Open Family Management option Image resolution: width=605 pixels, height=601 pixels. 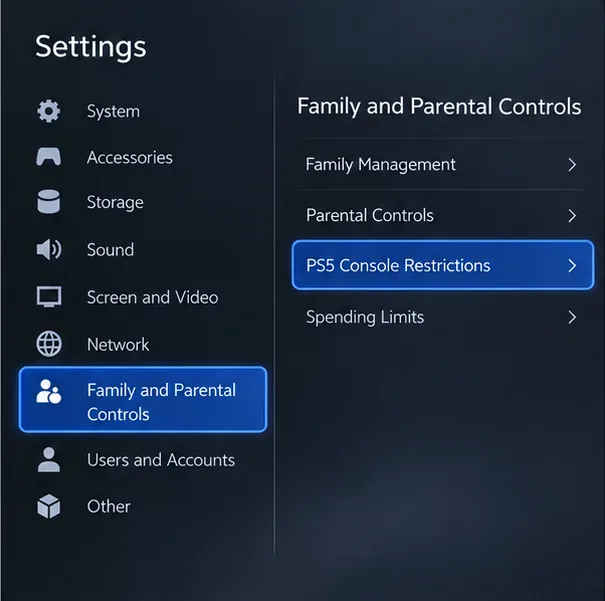(442, 164)
